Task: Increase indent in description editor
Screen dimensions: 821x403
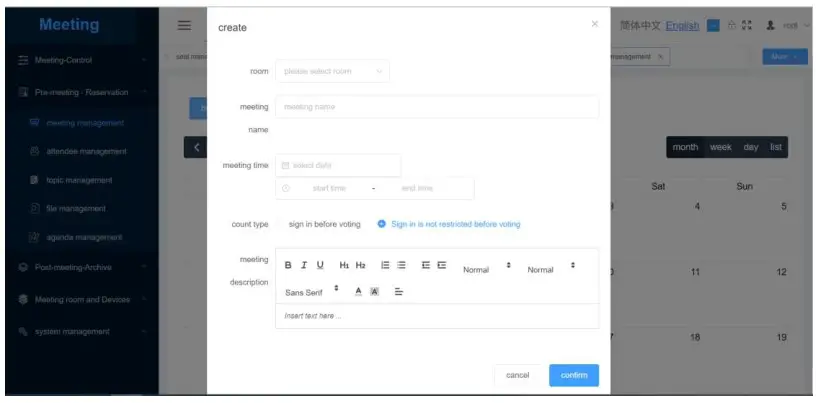Action: [x=442, y=265]
